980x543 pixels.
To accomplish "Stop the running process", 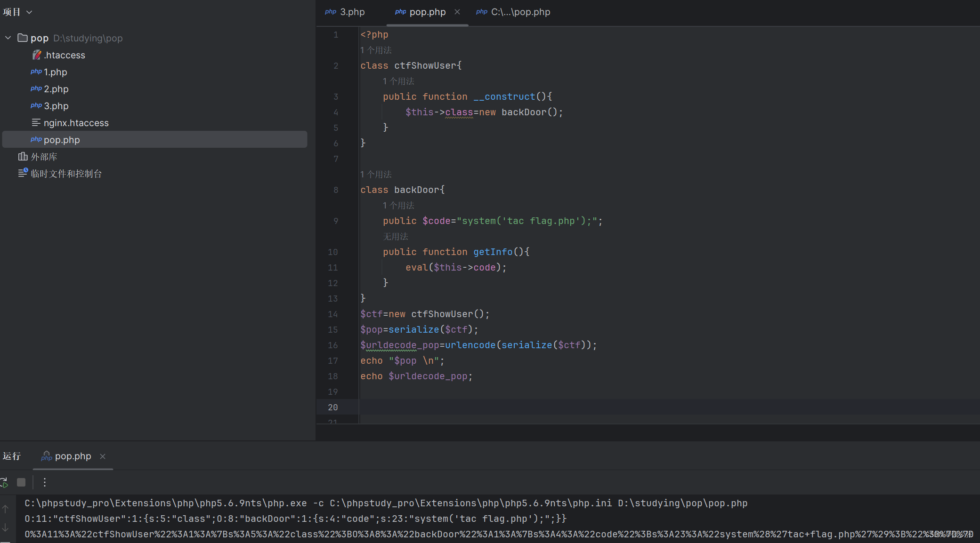I will point(21,482).
